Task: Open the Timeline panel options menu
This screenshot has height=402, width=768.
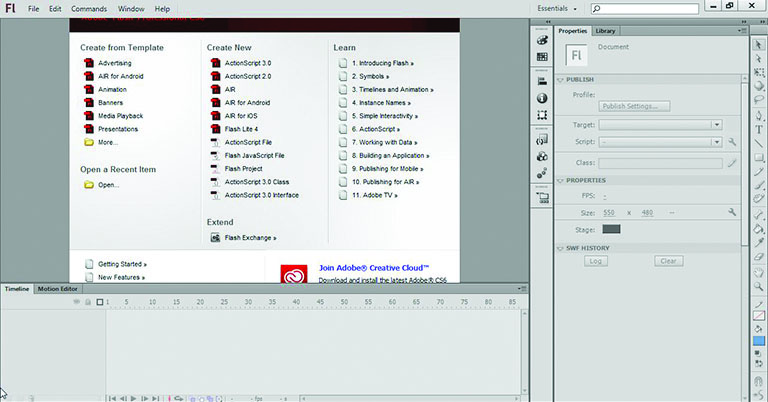Action: (x=522, y=289)
